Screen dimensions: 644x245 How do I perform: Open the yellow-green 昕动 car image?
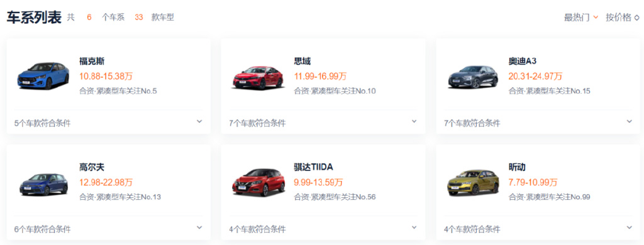pyautogui.click(x=473, y=182)
